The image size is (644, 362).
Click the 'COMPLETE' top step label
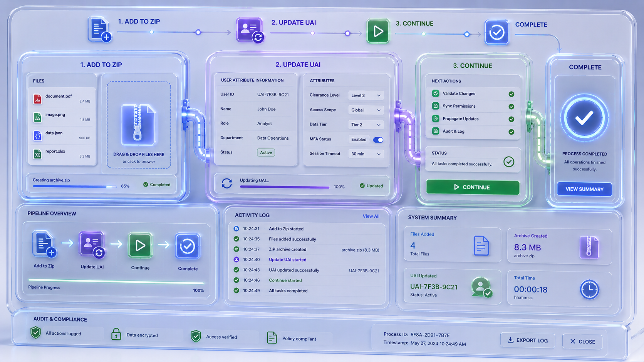pos(531,25)
